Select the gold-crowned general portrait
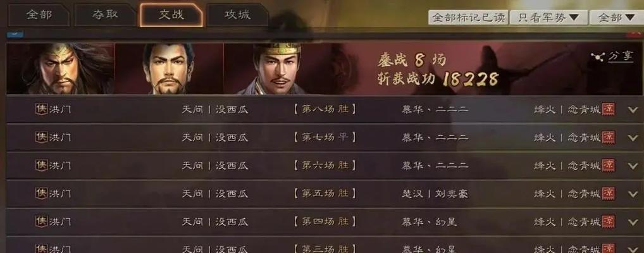 point(277,68)
